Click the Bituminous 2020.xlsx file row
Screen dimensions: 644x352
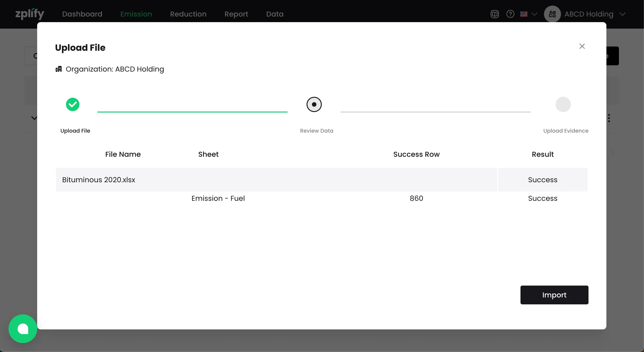point(98,180)
